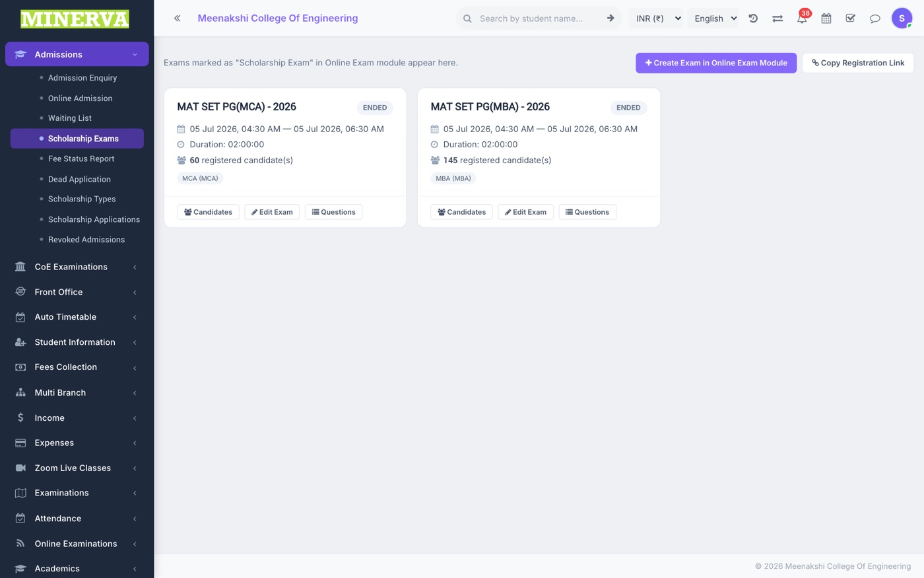The width and height of the screenshot is (924, 578).
Task: Click Edit Exam on MAT SET PG(MCA) card
Action: click(272, 212)
